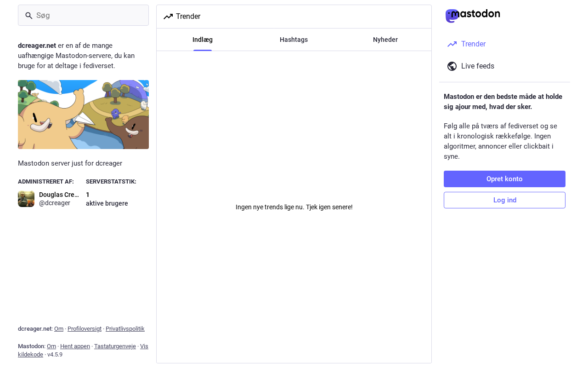Open Trender in the navigation panel
Viewport: 588px width, 368px height.
click(x=504, y=44)
